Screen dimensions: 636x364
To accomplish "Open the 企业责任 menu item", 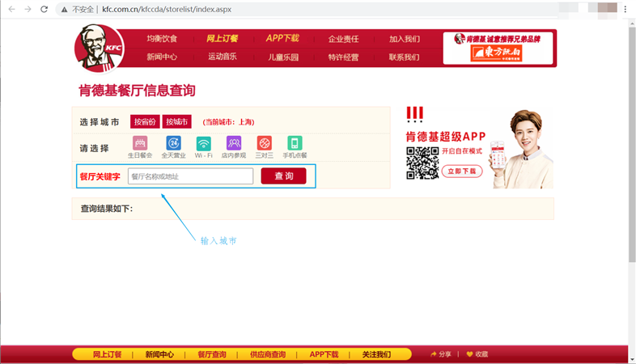I will pyautogui.click(x=343, y=39).
